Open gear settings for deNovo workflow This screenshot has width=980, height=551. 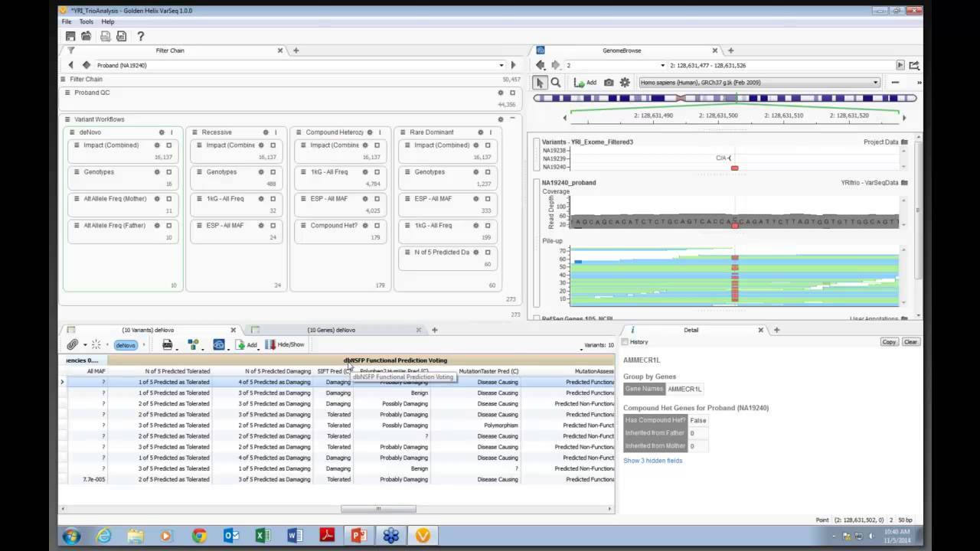point(162,132)
